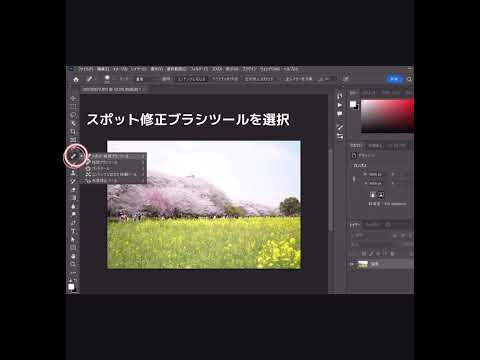Click the foreground swatch in Color panel
This screenshot has width=480, height=360.
pos(353,104)
